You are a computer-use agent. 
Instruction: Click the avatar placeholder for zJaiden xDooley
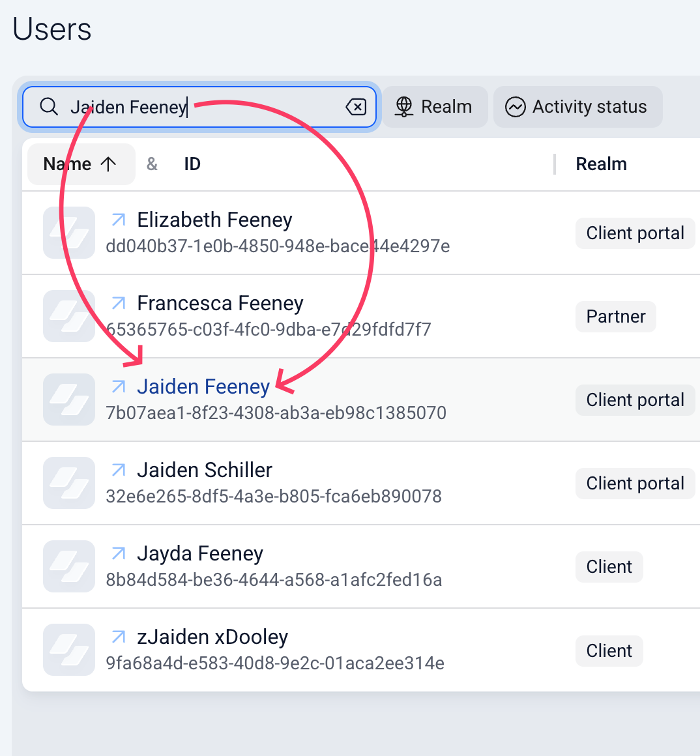coord(69,650)
